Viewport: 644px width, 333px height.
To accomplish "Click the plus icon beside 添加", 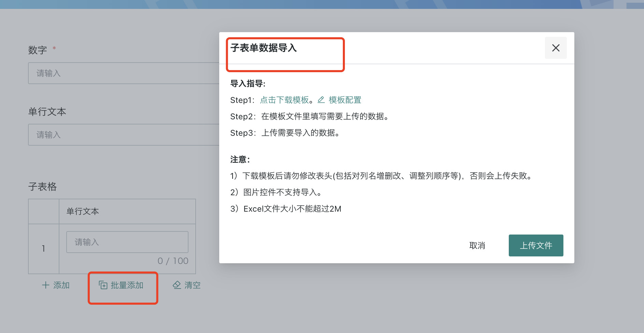I will [x=45, y=285].
